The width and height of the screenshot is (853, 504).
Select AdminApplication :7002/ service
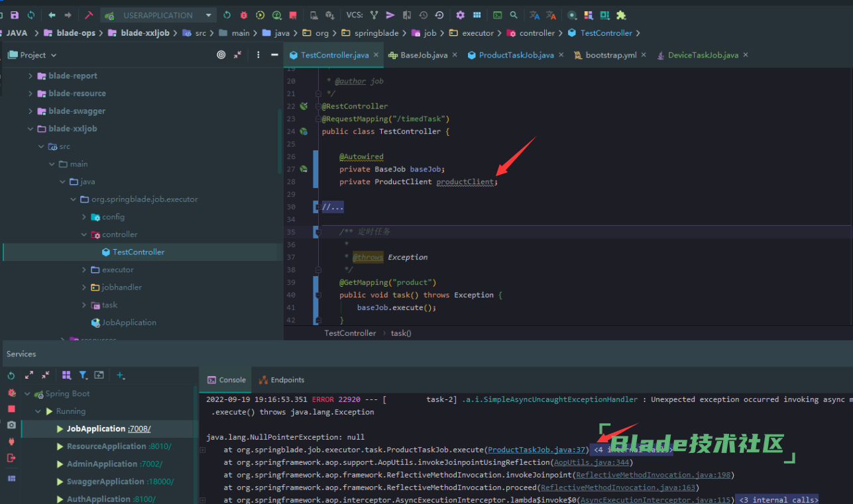tap(109, 464)
